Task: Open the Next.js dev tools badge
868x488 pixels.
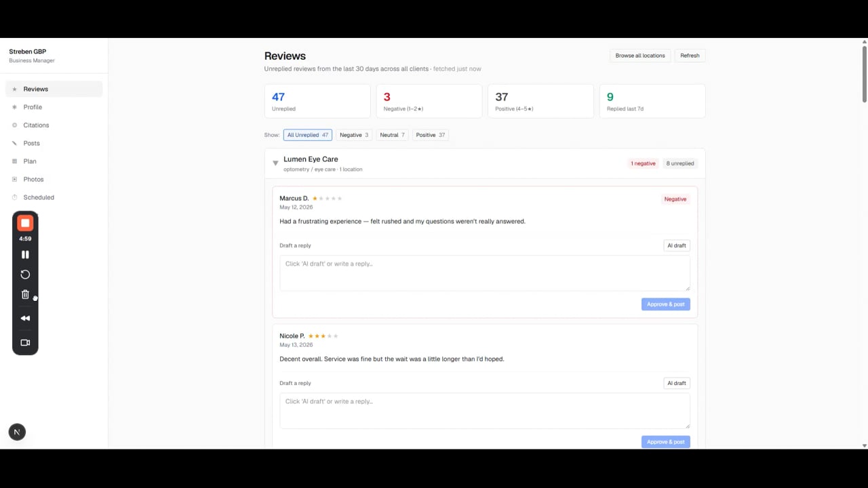Action: coord(17,432)
